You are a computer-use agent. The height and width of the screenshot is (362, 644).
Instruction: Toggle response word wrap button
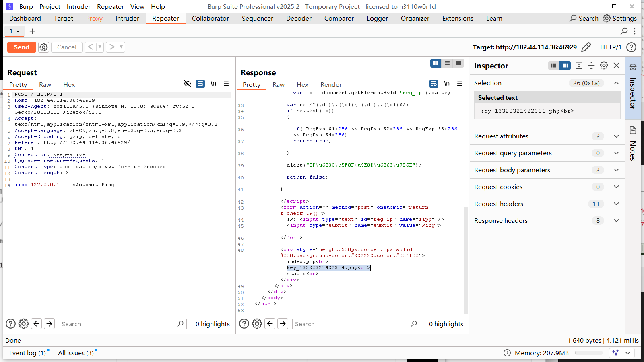tap(434, 84)
